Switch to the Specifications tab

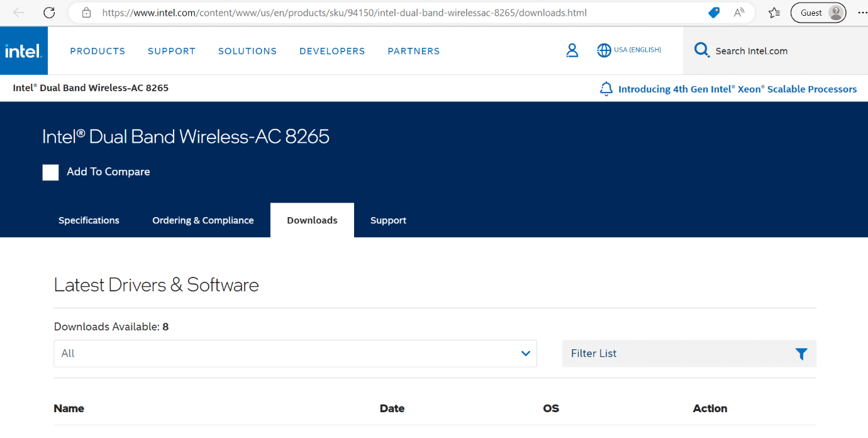(x=89, y=220)
